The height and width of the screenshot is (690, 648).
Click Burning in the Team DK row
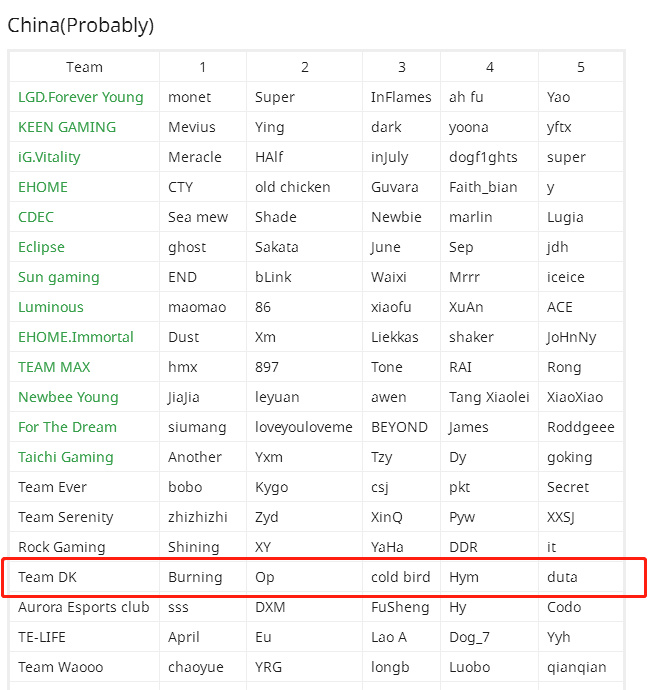(x=195, y=577)
